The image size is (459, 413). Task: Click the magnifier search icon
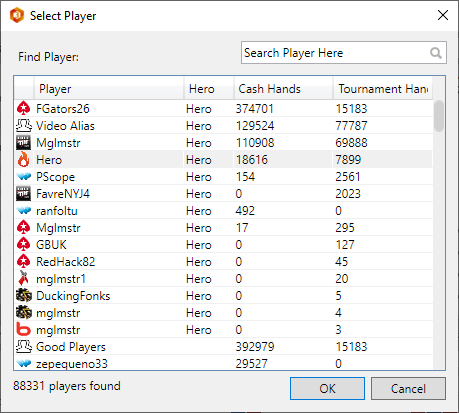tap(436, 53)
